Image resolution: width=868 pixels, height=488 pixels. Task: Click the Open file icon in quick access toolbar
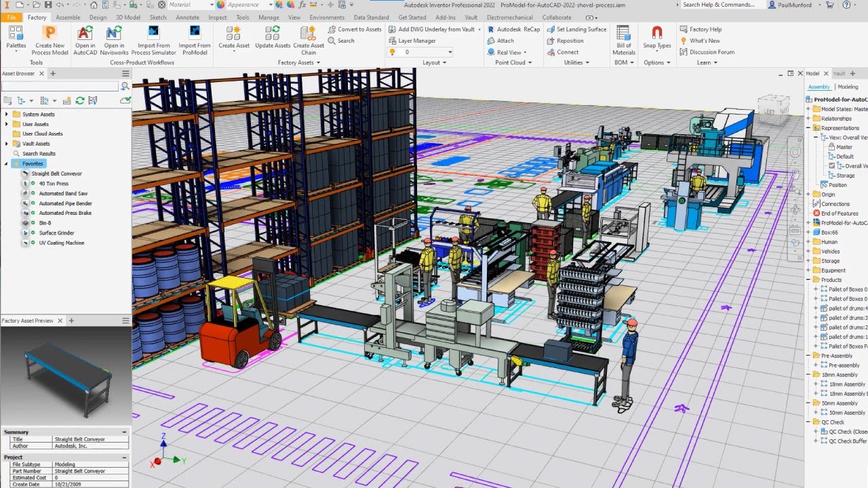[x=36, y=5]
